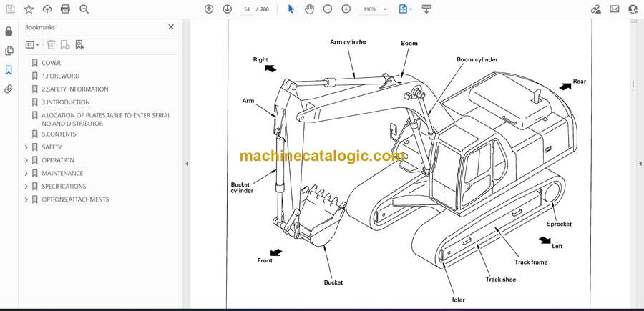Send file by email envelope icon
Screen dimensions: 644x311
tap(615, 9)
